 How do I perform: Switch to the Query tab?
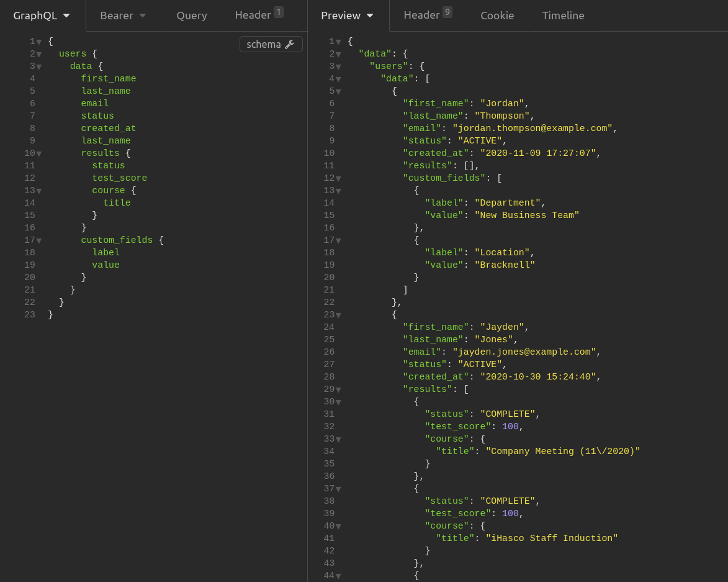click(x=192, y=16)
